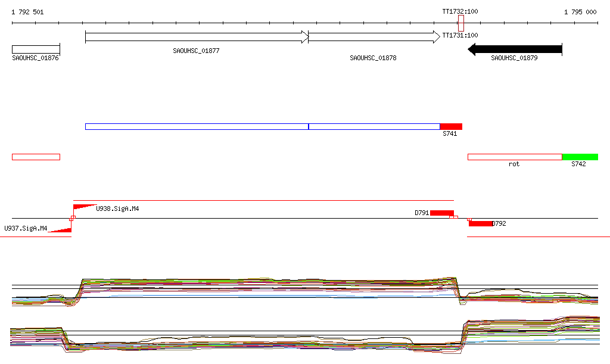This screenshot has height=364, width=610.
Task: Select the D791 red box
Action: click(x=441, y=213)
